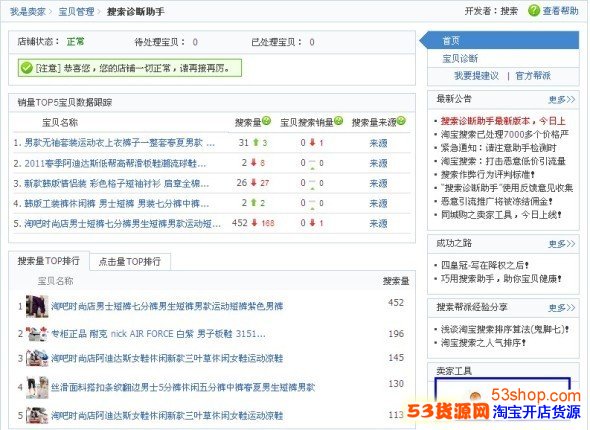This screenshot has width=590, height=430.
Task: Click the smiley icon next to 搜索量来源 header
Action: [401, 121]
